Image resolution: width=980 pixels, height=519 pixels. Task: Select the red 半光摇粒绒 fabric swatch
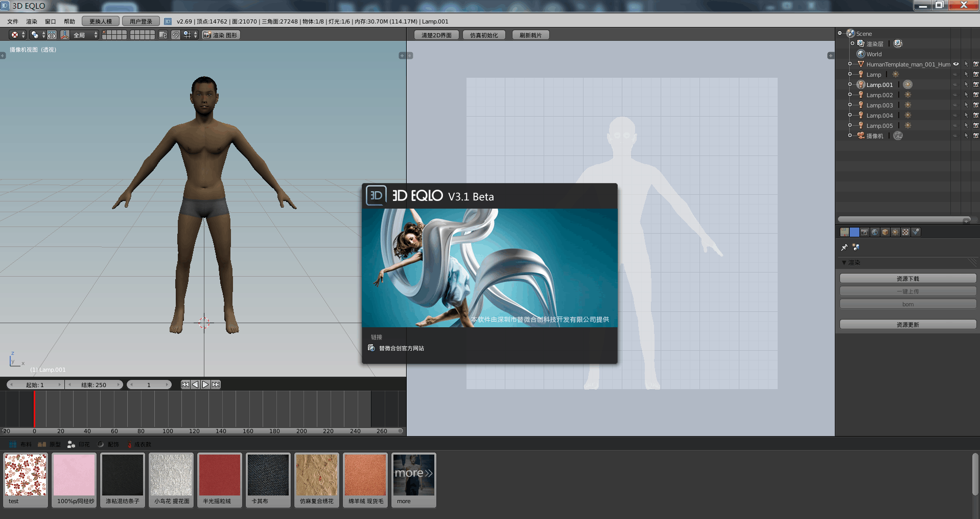[219, 475]
